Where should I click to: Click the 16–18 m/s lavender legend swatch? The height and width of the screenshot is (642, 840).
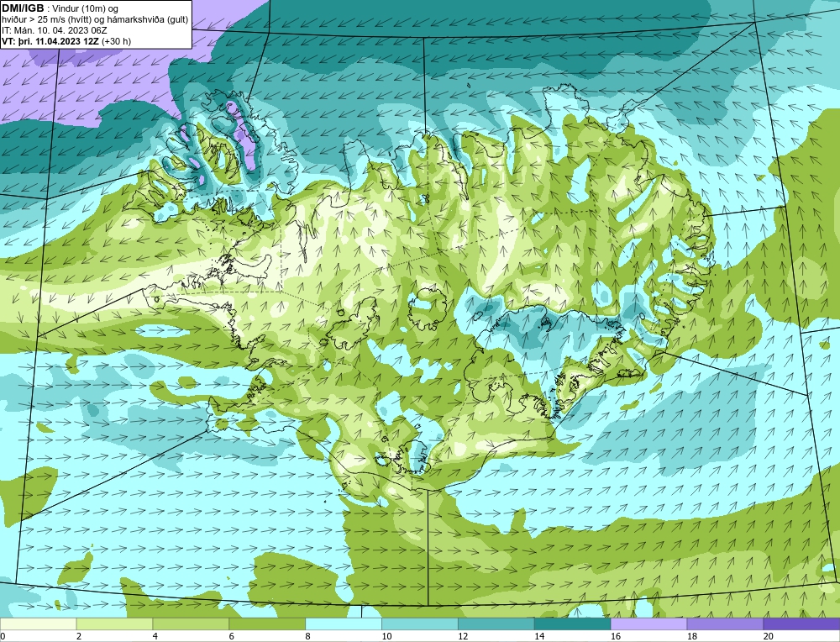click(648, 624)
